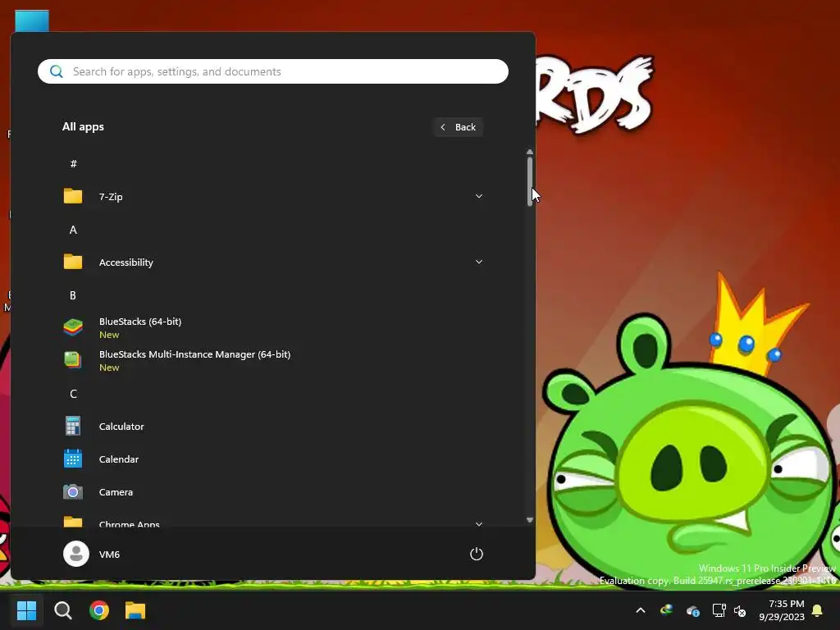Show hidden tray icons chevron
The width and height of the screenshot is (840, 630).
point(640,610)
